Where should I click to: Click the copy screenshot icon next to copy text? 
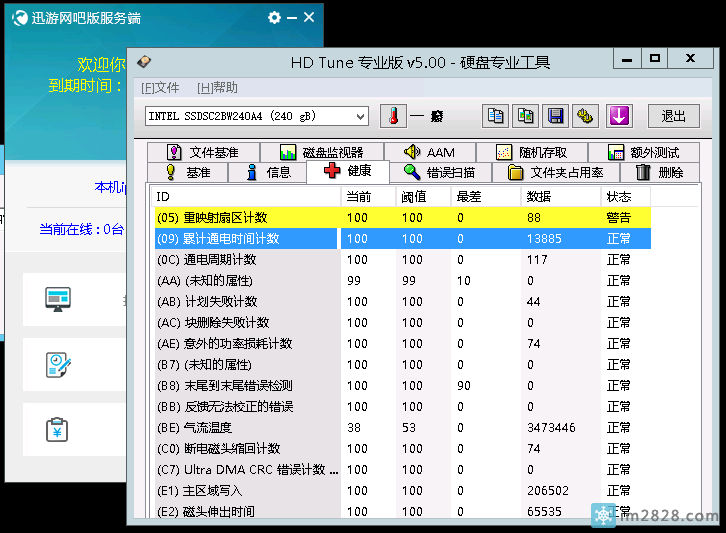click(x=525, y=116)
